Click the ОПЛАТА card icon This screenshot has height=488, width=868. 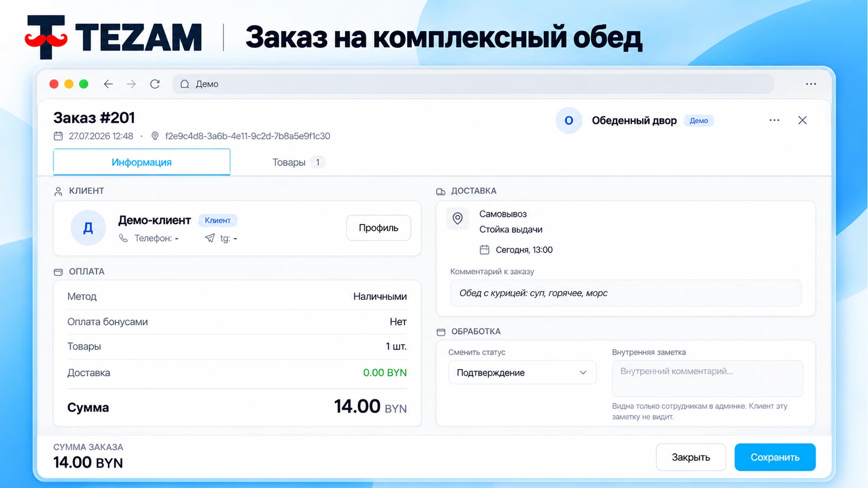point(58,272)
